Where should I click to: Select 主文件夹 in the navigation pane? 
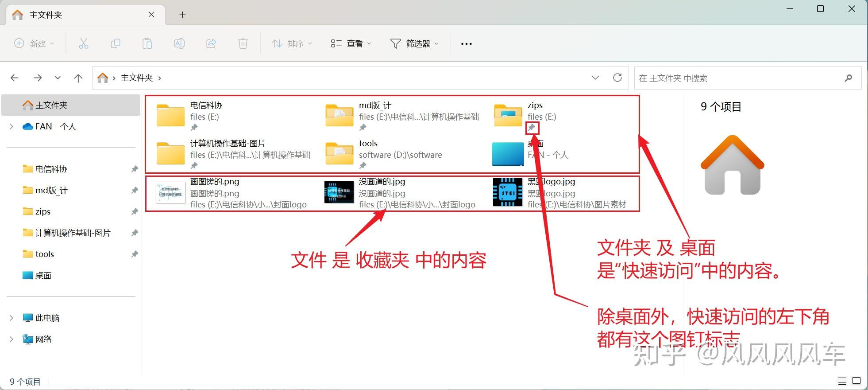(71, 105)
